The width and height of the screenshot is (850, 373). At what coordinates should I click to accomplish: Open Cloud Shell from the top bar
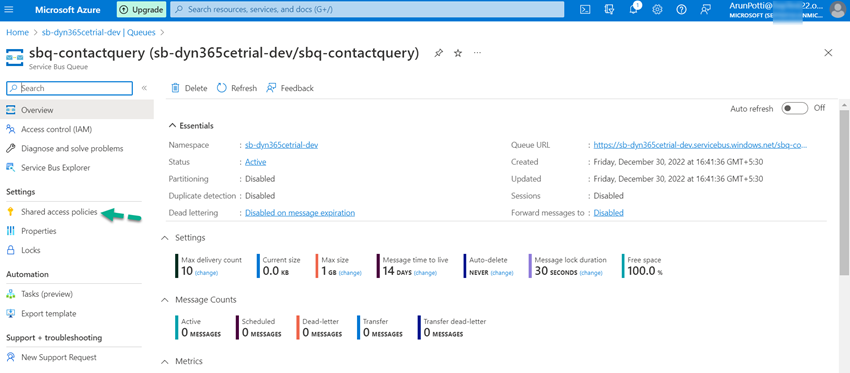585,9
